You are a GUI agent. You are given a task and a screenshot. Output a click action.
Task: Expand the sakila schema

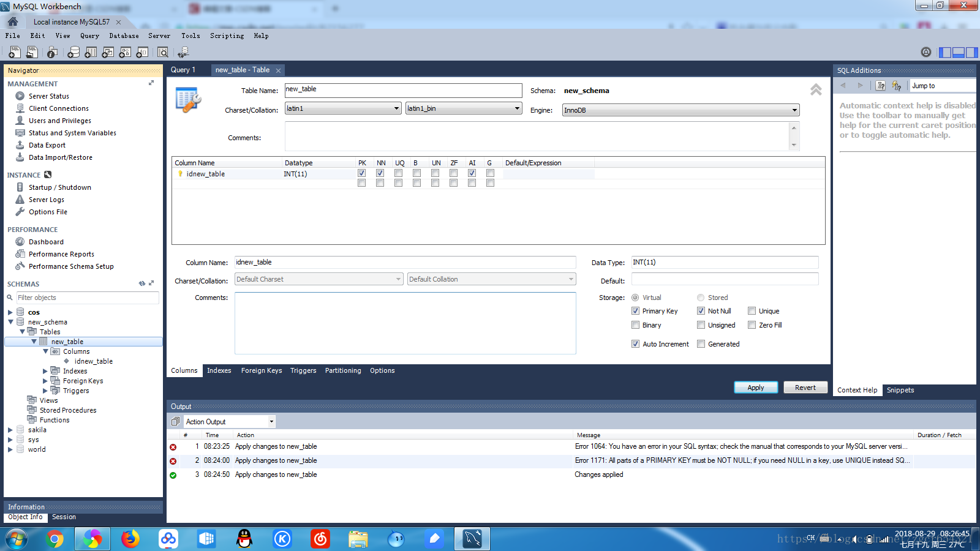(x=10, y=430)
